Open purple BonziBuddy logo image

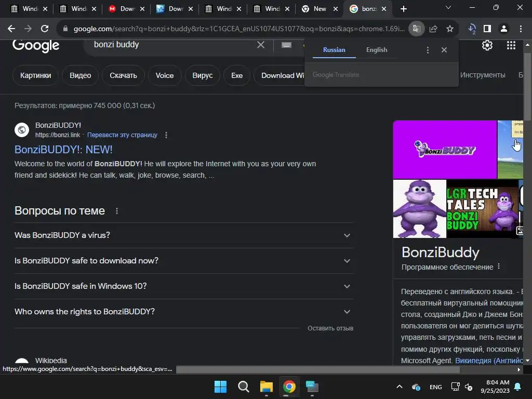[445, 149]
